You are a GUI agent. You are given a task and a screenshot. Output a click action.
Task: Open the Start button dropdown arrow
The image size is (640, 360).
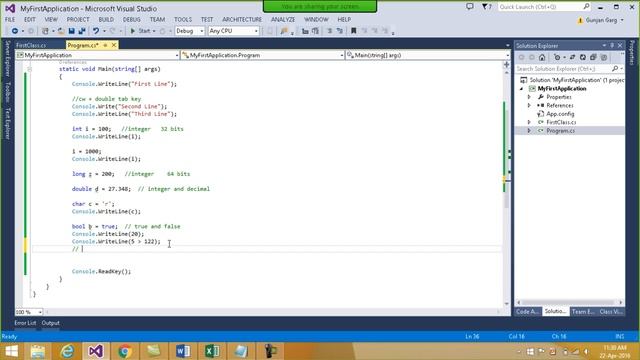click(154, 31)
